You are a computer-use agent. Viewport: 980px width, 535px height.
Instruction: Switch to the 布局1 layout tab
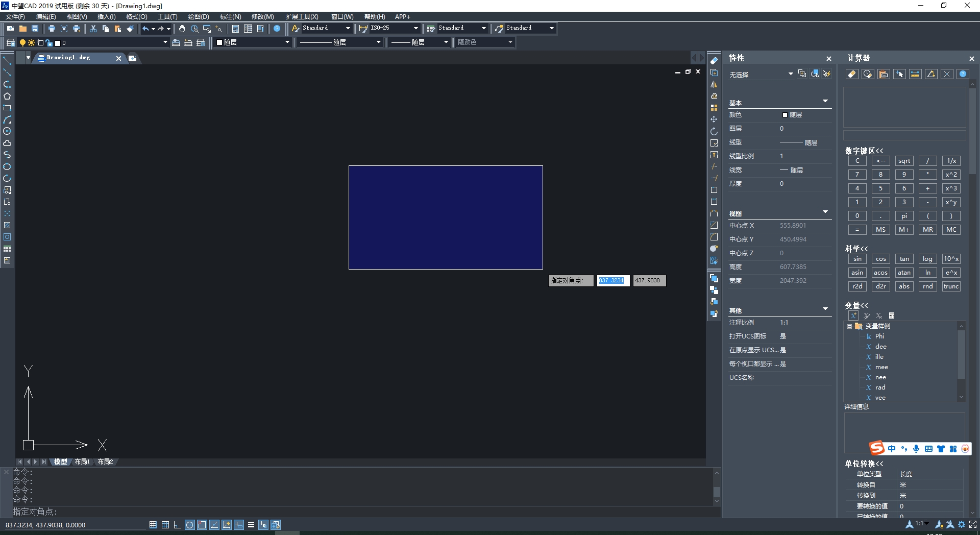coord(82,461)
